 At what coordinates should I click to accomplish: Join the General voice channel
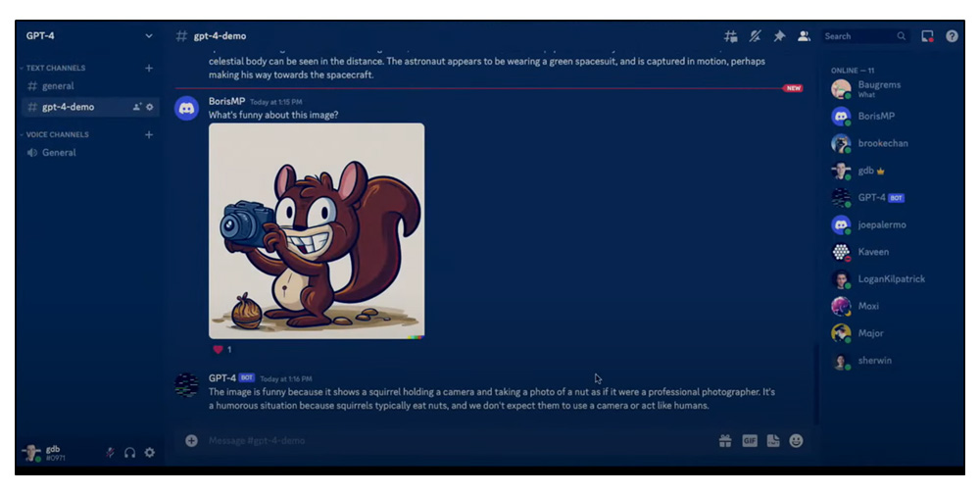(x=59, y=153)
